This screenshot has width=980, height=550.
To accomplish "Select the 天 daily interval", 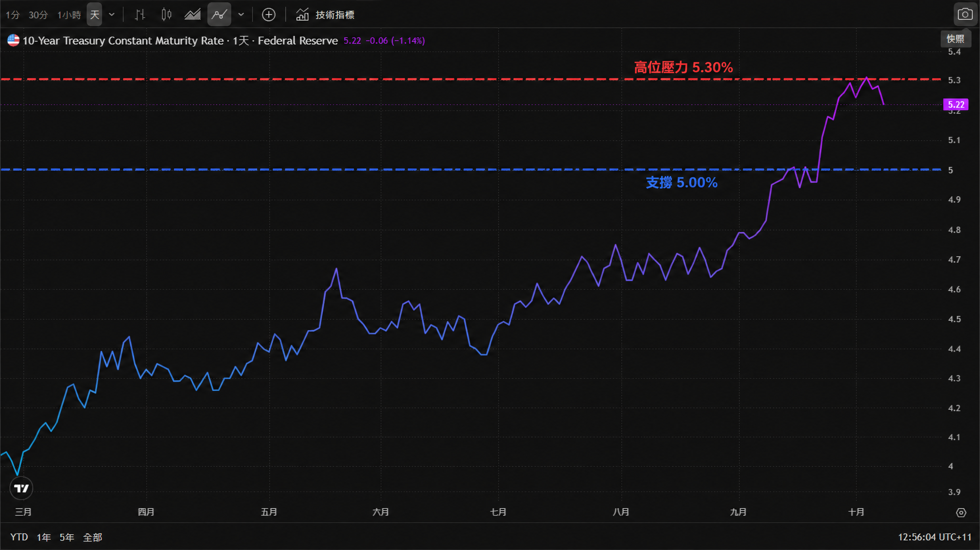I will pyautogui.click(x=94, y=15).
